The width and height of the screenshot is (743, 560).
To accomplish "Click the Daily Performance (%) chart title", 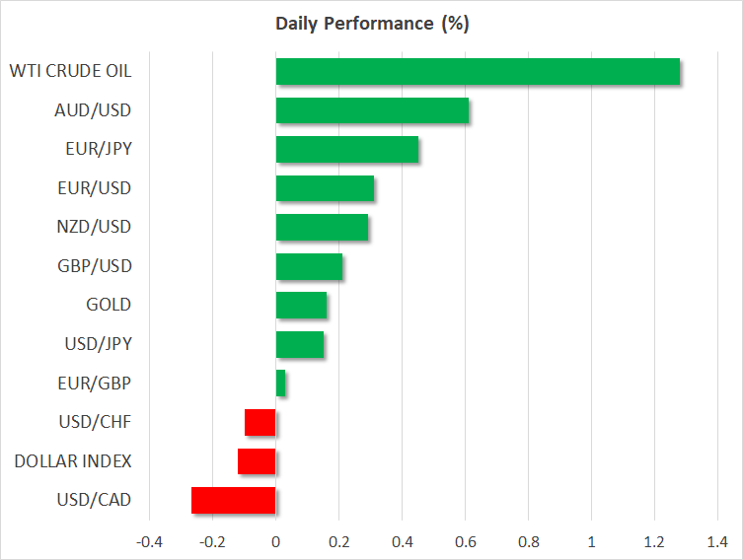I will (x=371, y=25).
